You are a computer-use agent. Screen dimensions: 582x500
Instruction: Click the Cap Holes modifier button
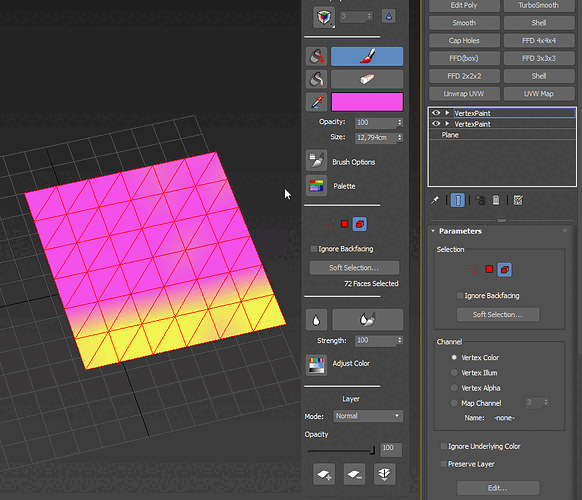(x=464, y=40)
